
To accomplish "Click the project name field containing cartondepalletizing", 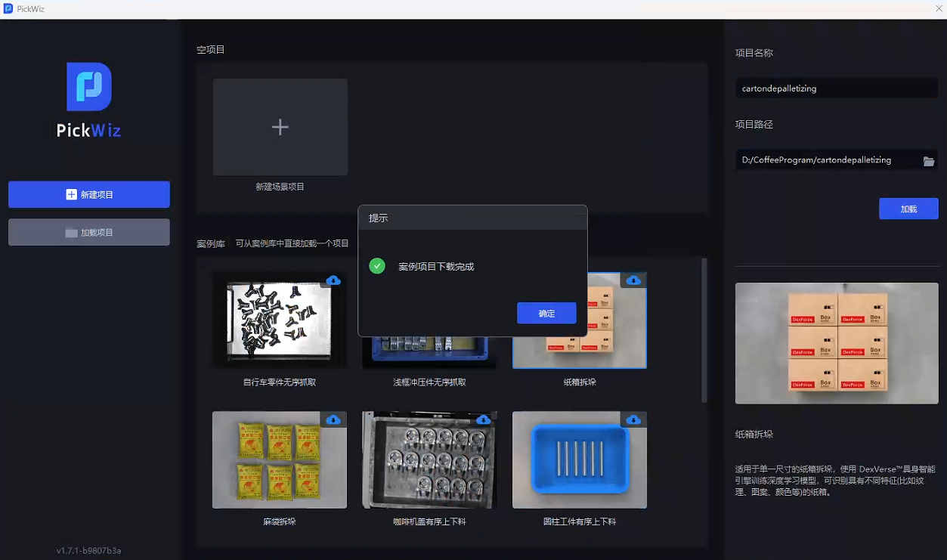I will coord(836,88).
